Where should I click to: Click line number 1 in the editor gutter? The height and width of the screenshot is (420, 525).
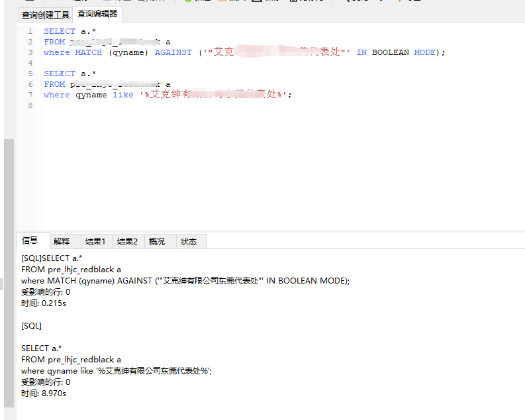coord(30,31)
